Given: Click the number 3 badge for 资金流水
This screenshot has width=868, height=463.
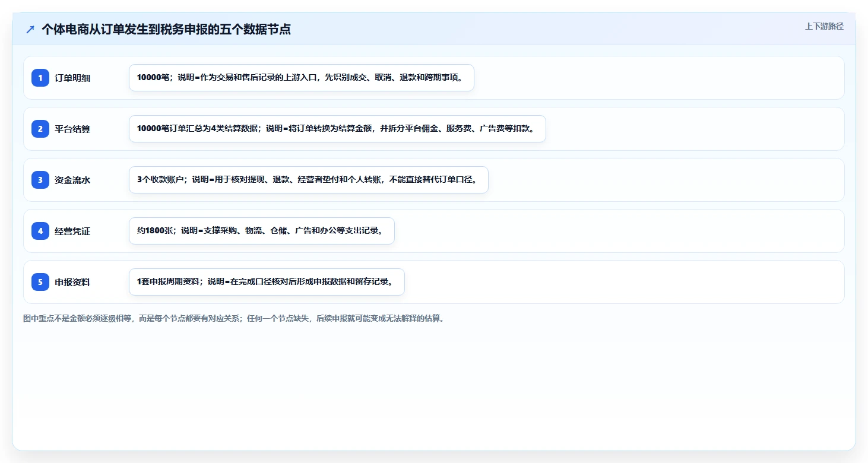Looking at the screenshot, I should [40, 180].
